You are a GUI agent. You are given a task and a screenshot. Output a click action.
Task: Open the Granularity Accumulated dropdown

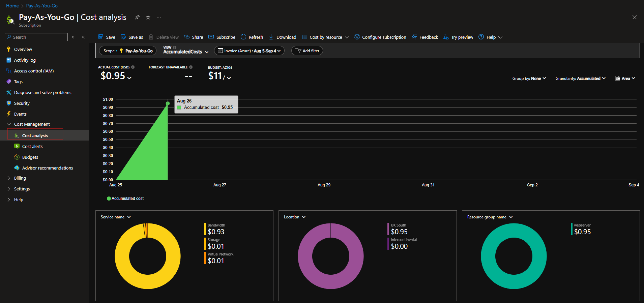(580, 79)
